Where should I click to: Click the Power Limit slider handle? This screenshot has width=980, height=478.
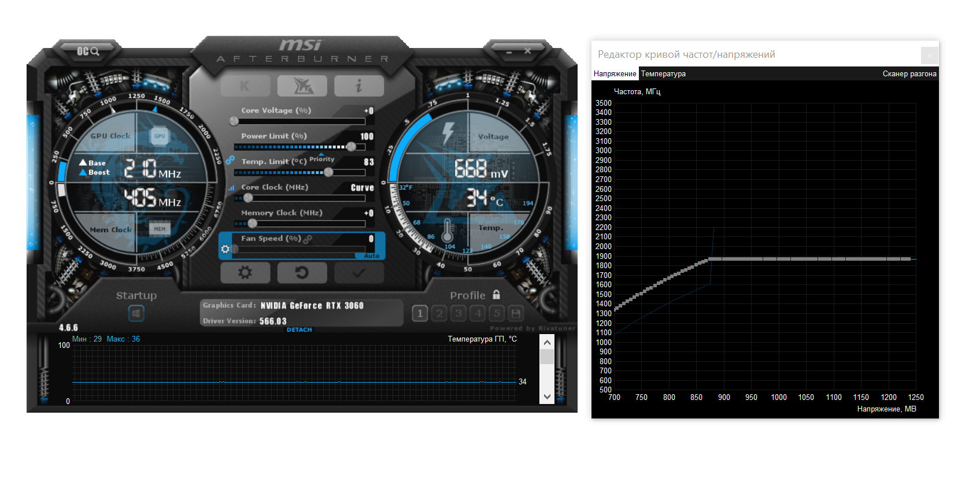point(351,146)
